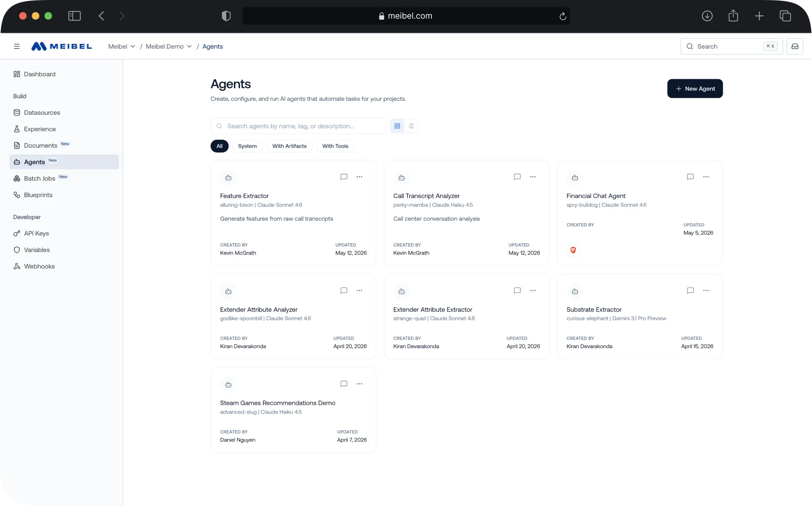Screen dimensions: 812x506
Task: Click the New Agent button
Action: [x=695, y=88]
